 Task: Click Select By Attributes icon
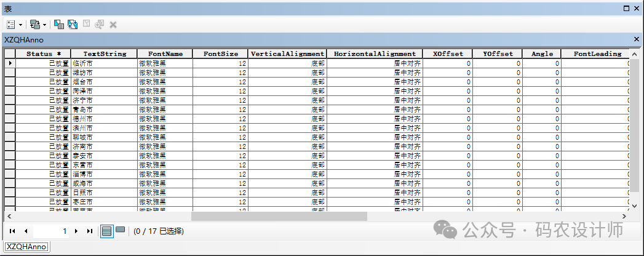[x=59, y=25]
